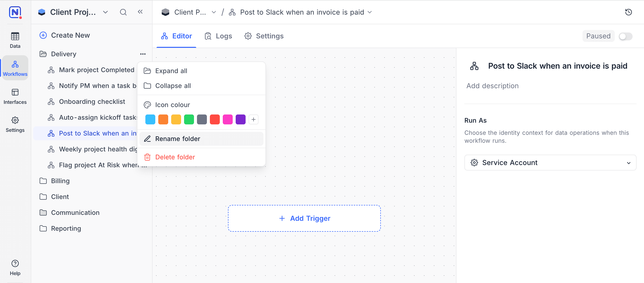Open the Data section in sidebar
The width and height of the screenshot is (644, 283).
(x=15, y=40)
